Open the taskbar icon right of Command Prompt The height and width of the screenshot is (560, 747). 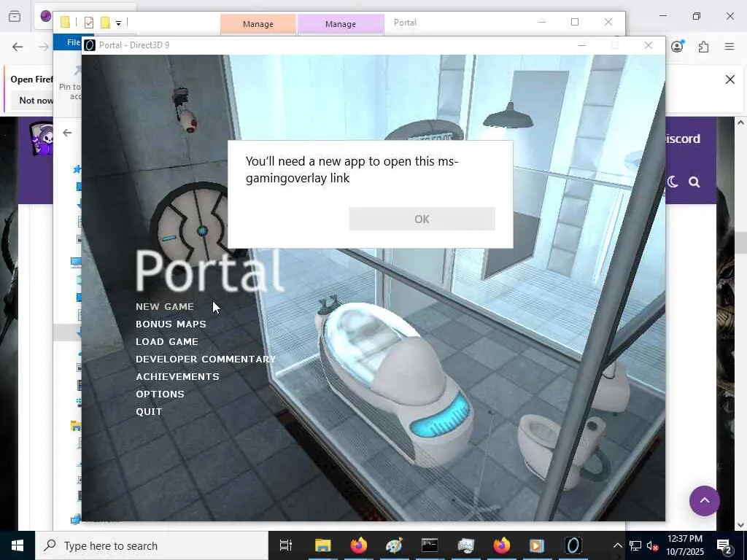click(466, 545)
